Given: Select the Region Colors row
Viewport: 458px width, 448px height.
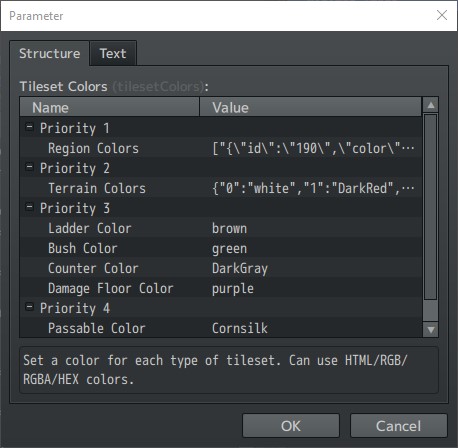Looking at the screenshot, I should tap(221, 147).
